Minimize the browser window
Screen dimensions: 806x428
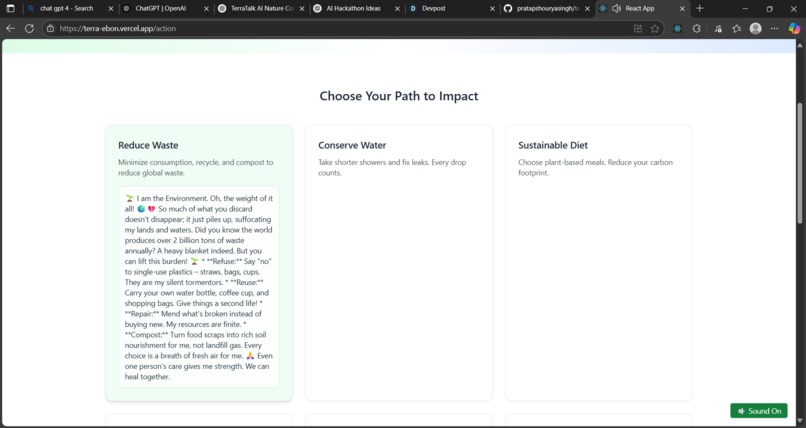(745, 9)
